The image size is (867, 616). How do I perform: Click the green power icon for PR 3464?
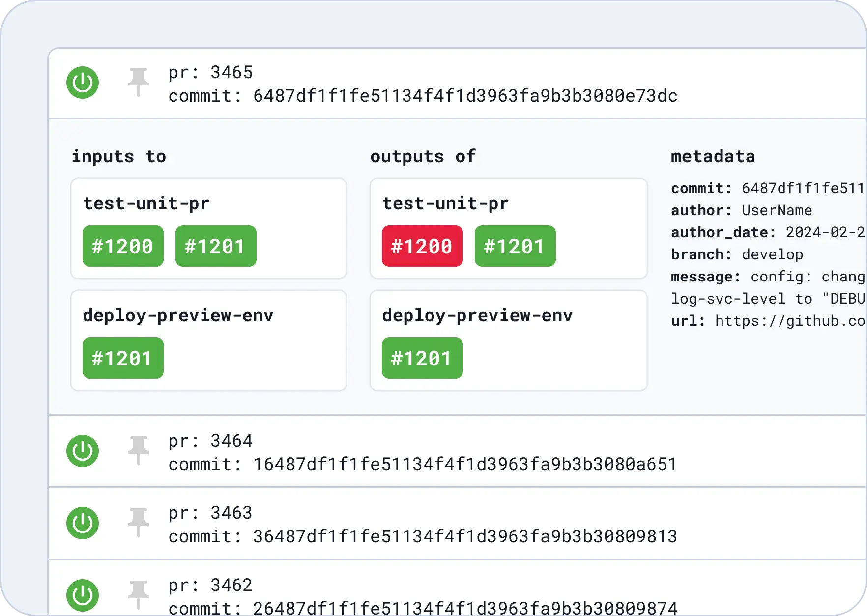[x=83, y=451]
